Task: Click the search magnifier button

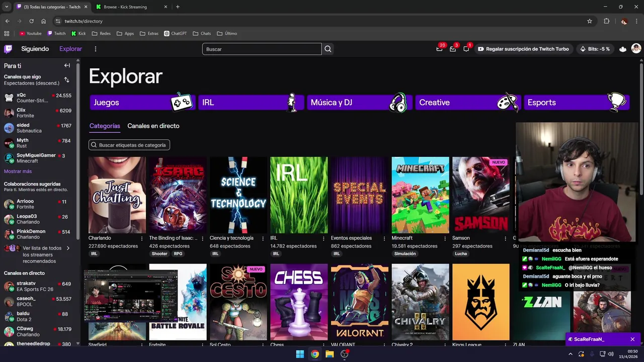Action: pos(328,49)
